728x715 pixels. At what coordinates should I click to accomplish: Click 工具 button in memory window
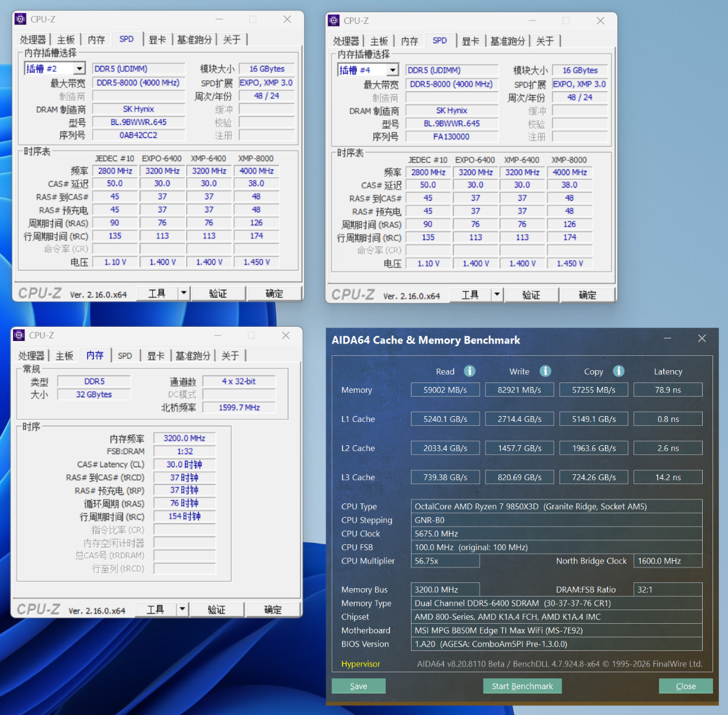click(x=155, y=609)
